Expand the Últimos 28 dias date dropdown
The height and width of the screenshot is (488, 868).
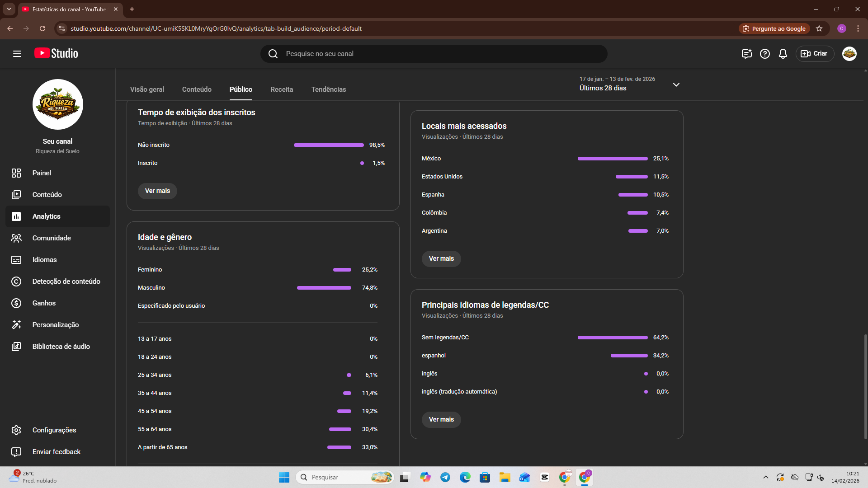click(x=676, y=84)
